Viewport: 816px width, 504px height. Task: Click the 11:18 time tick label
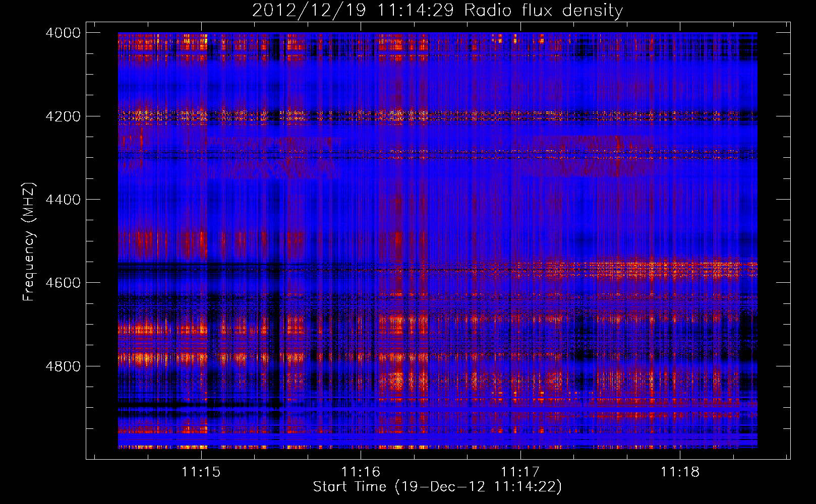(680, 472)
